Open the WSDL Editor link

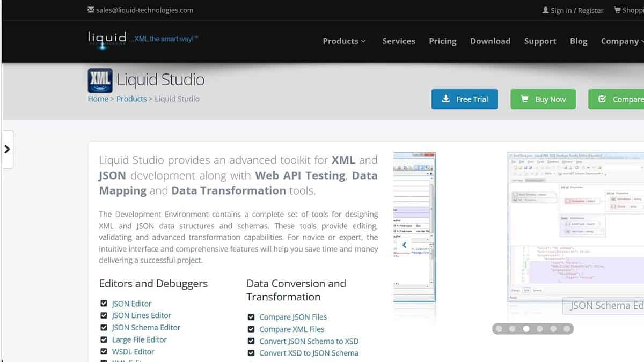point(133,352)
